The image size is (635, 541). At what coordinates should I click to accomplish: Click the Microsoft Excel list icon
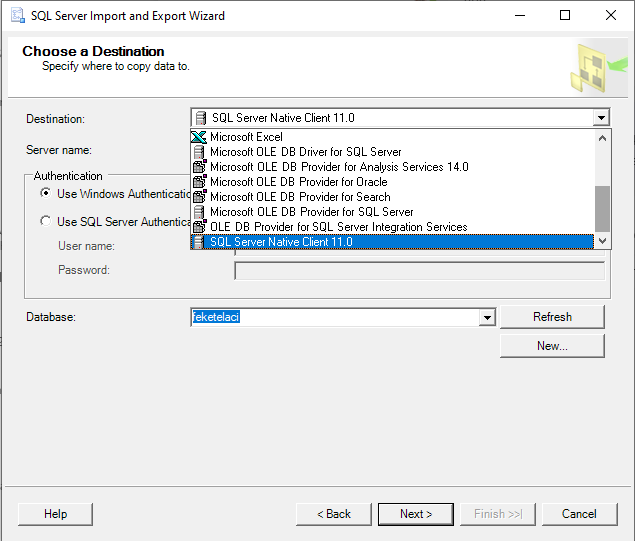click(x=198, y=137)
